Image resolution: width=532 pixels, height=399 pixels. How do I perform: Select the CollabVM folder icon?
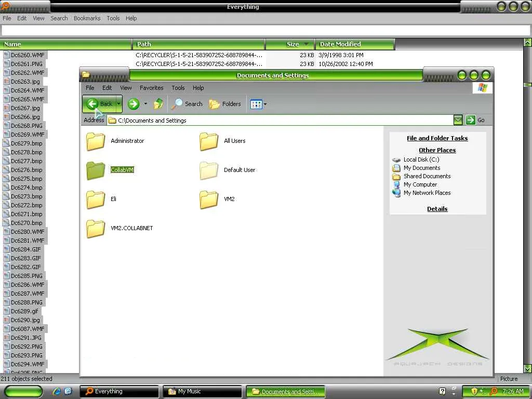[x=96, y=170]
